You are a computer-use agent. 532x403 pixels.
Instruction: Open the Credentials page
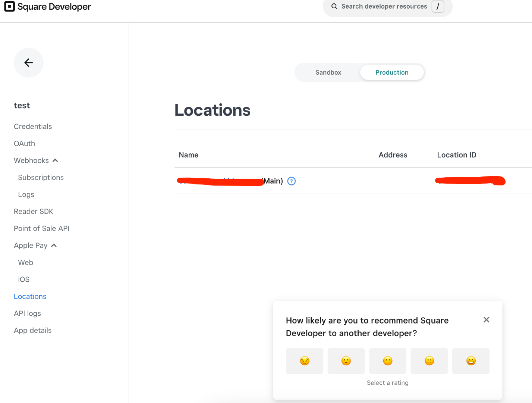pyautogui.click(x=33, y=126)
